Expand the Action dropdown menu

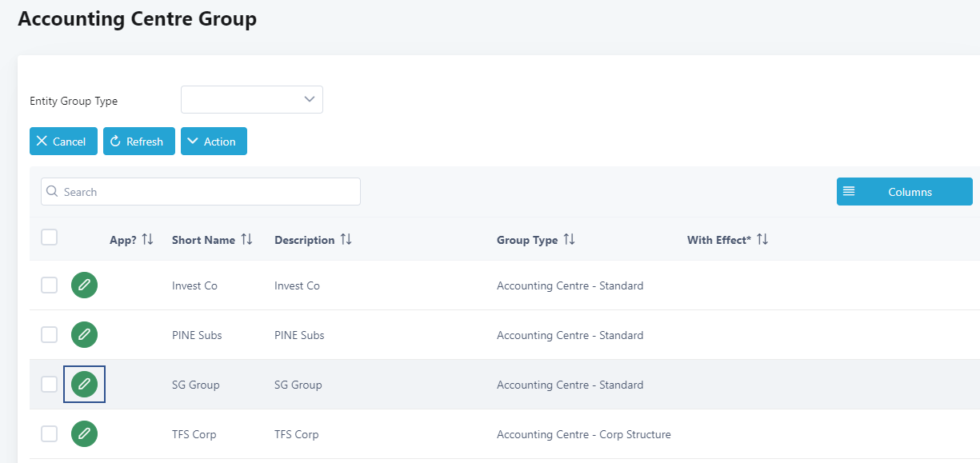point(214,142)
